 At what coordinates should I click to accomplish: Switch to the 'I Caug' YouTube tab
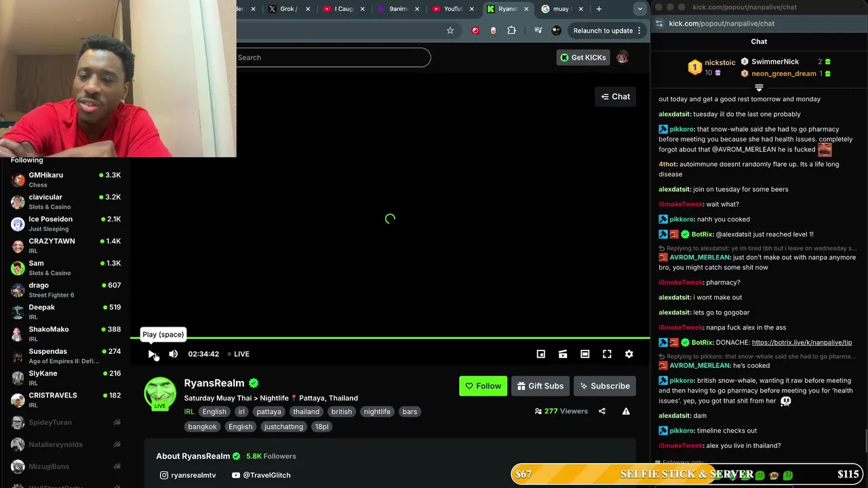point(344,9)
